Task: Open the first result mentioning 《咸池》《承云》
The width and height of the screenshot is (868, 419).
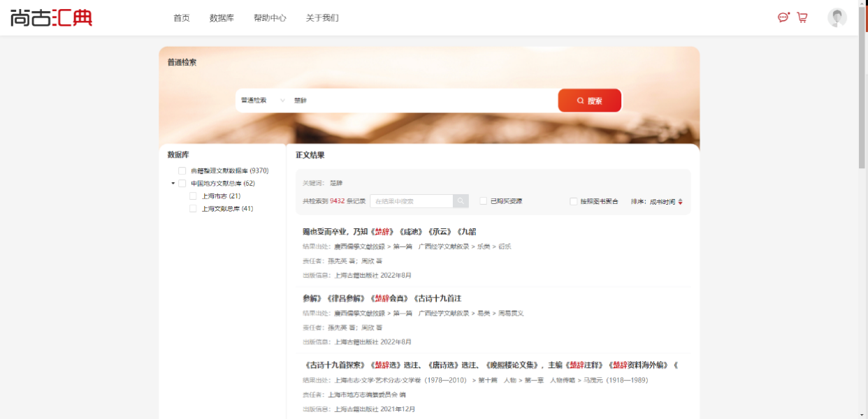Action: (389, 232)
